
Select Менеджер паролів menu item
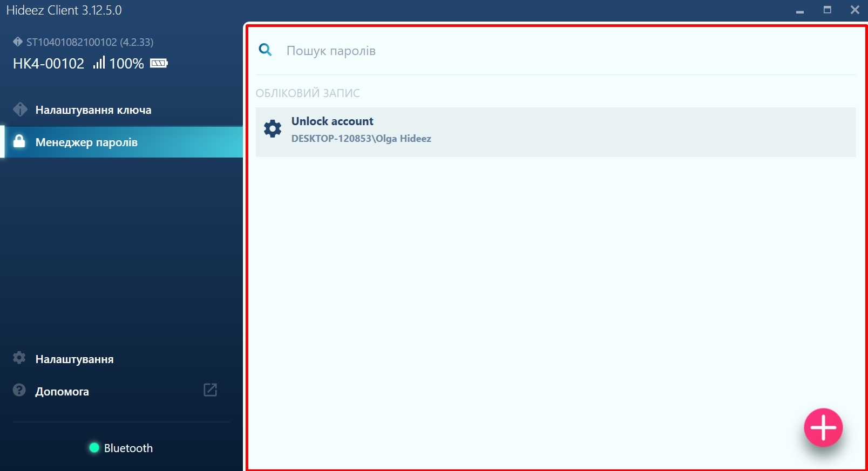(x=86, y=142)
